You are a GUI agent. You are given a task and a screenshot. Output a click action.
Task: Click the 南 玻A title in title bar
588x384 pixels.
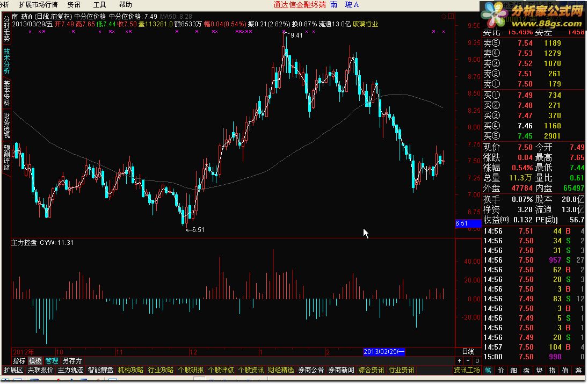344,5
